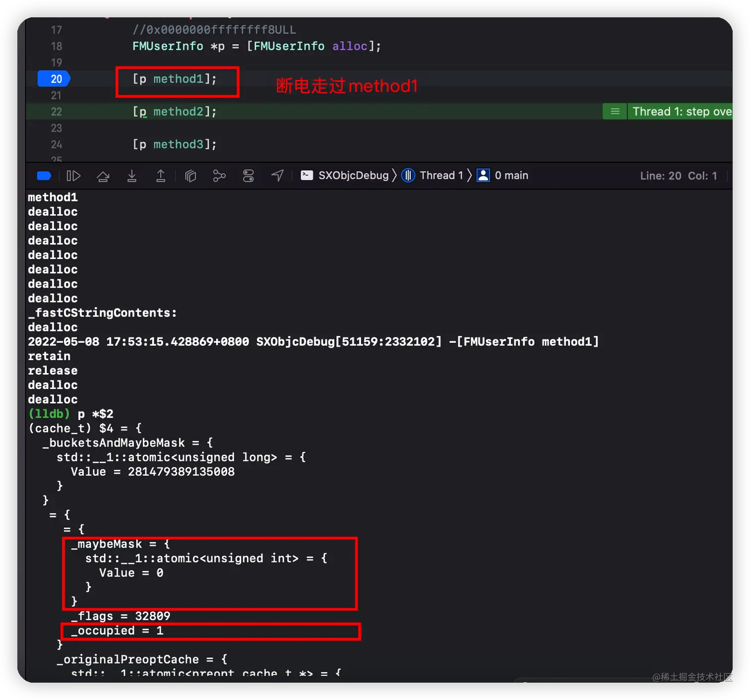Viewport: 750px width, 700px height.
Task: Toggle the breakpoint on line 20
Action: [54, 79]
